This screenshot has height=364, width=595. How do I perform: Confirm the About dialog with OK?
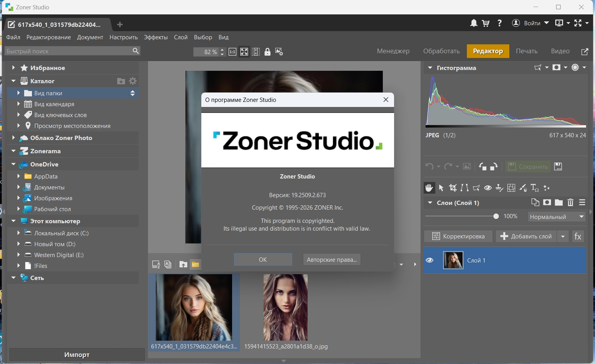(x=263, y=259)
